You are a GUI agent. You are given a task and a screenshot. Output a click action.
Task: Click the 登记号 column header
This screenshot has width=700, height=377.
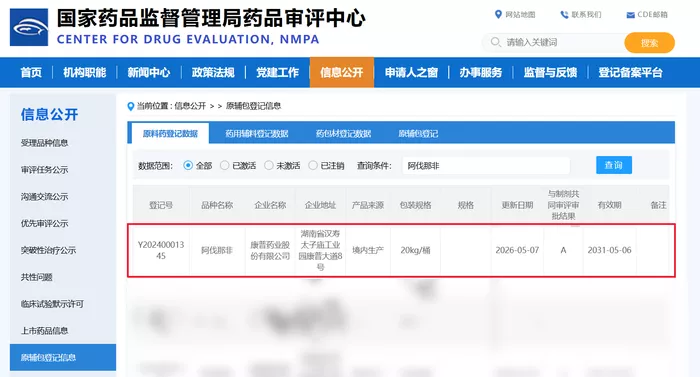coord(161,205)
